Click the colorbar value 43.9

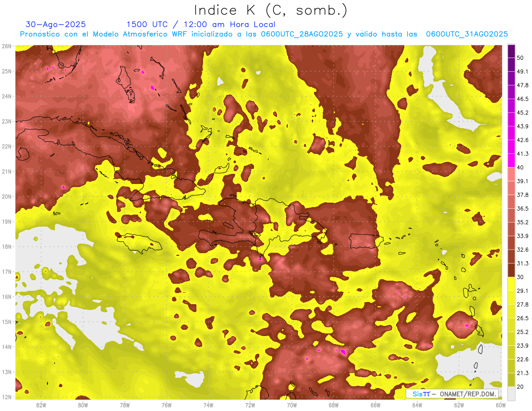coord(523,126)
